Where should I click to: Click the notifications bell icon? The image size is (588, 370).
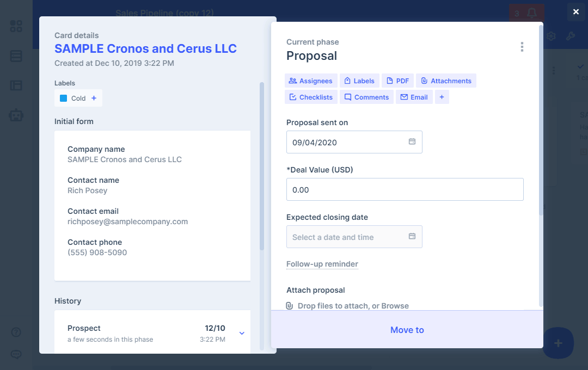(531, 14)
